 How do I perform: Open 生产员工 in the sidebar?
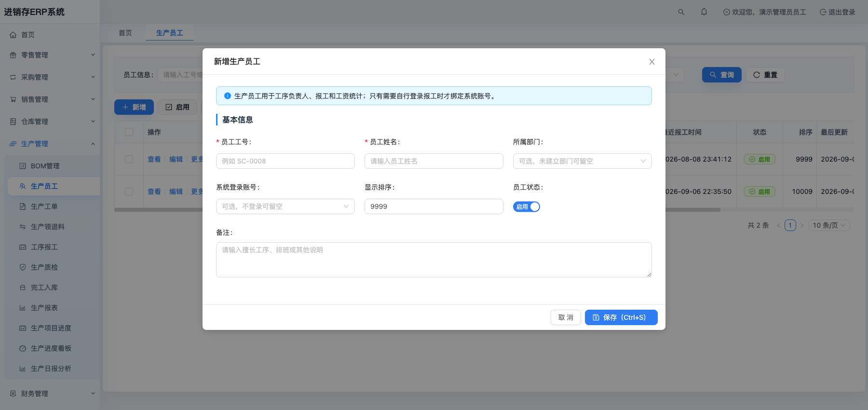click(x=54, y=186)
